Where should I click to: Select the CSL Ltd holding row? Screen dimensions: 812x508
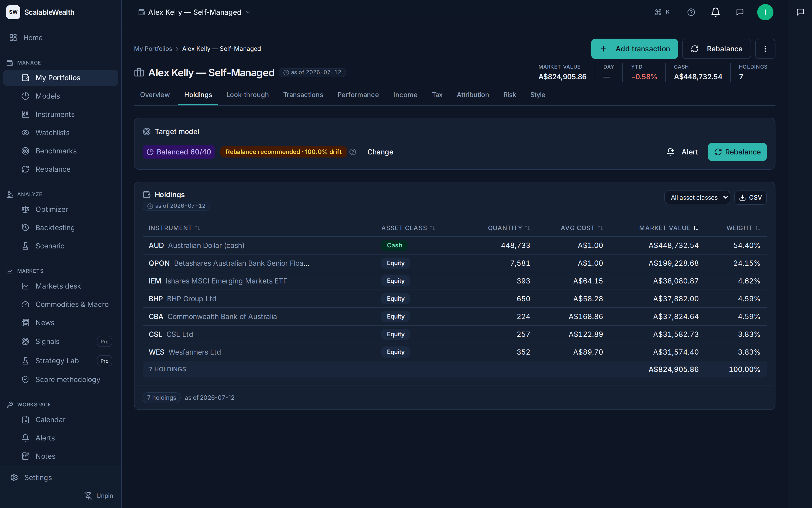click(454, 334)
